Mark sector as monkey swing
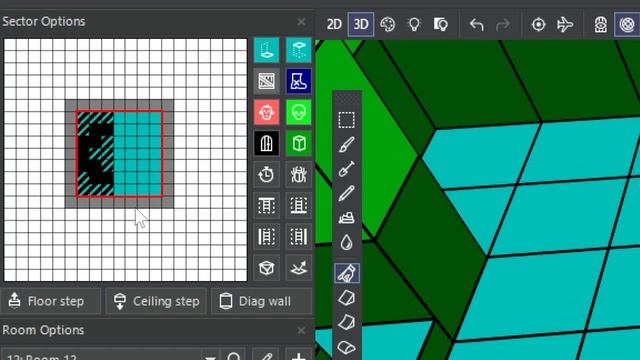The height and width of the screenshot is (360, 640). [x=267, y=112]
